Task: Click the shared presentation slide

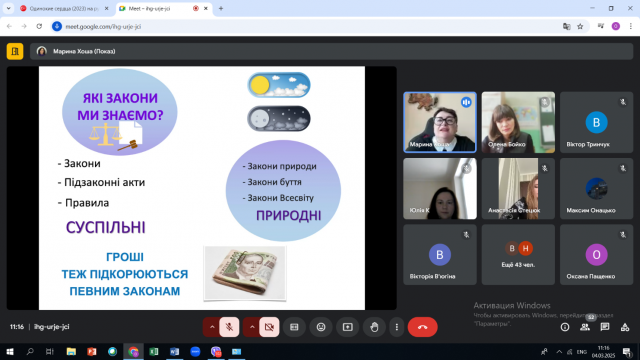Action: pos(202,188)
